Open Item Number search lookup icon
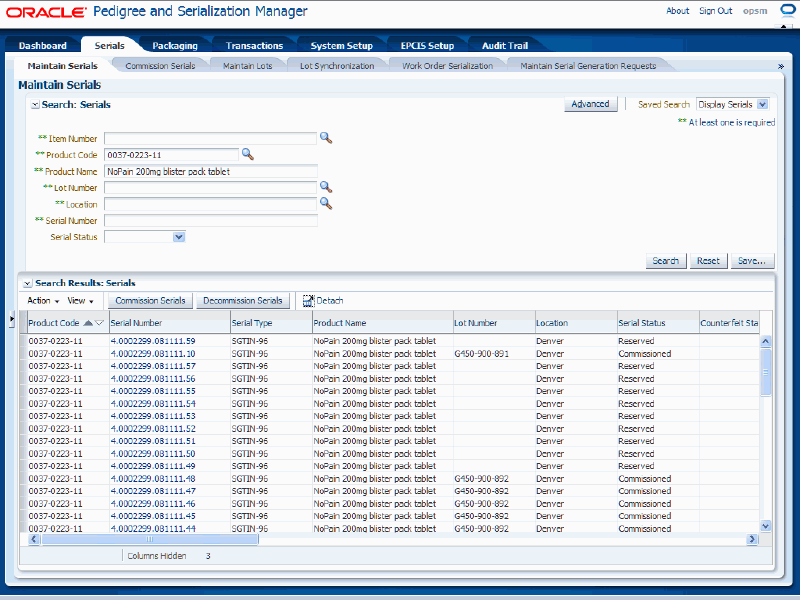800x600 pixels. pos(326,138)
